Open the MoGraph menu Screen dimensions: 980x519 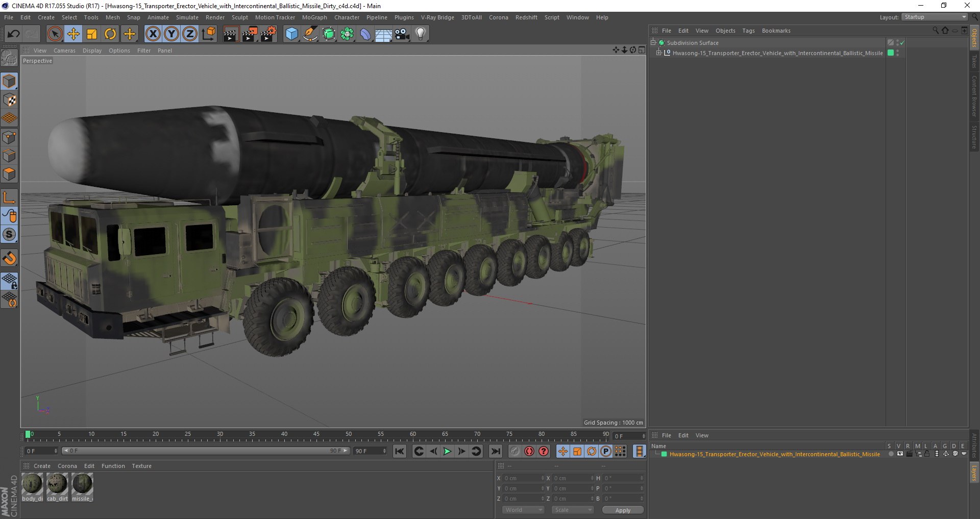(314, 17)
